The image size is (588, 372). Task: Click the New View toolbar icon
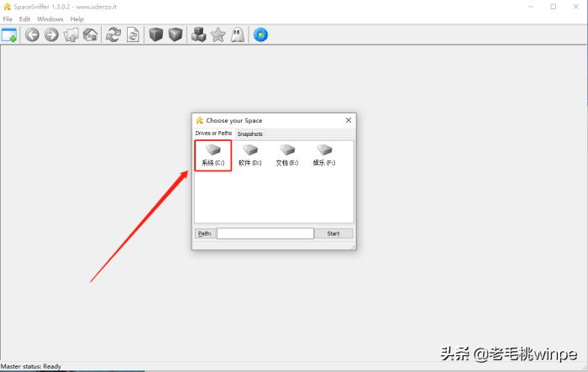(x=9, y=34)
